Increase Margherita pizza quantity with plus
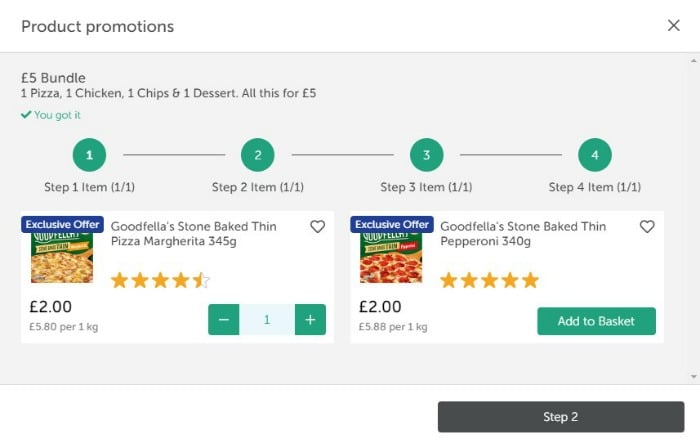The height and width of the screenshot is (448, 700). click(310, 319)
